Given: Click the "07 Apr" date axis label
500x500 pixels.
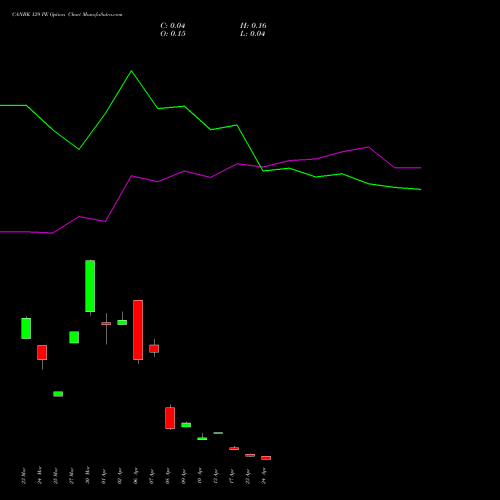Looking at the screenshot, I should click(151, 476).
